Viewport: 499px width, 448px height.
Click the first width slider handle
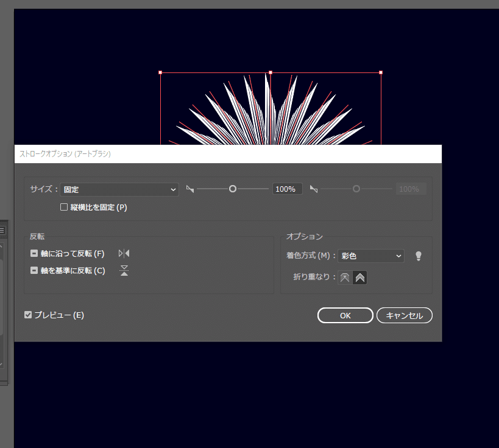click(x=233, y=189)
